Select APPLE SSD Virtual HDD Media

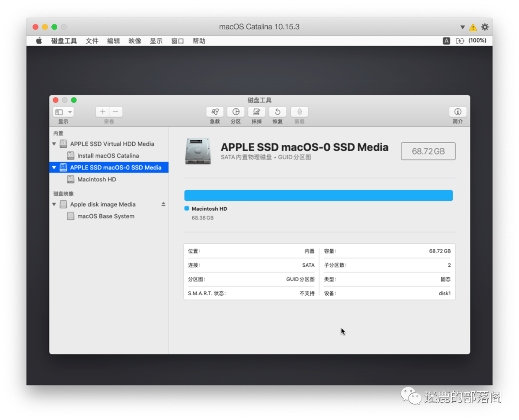click(109, 144)
